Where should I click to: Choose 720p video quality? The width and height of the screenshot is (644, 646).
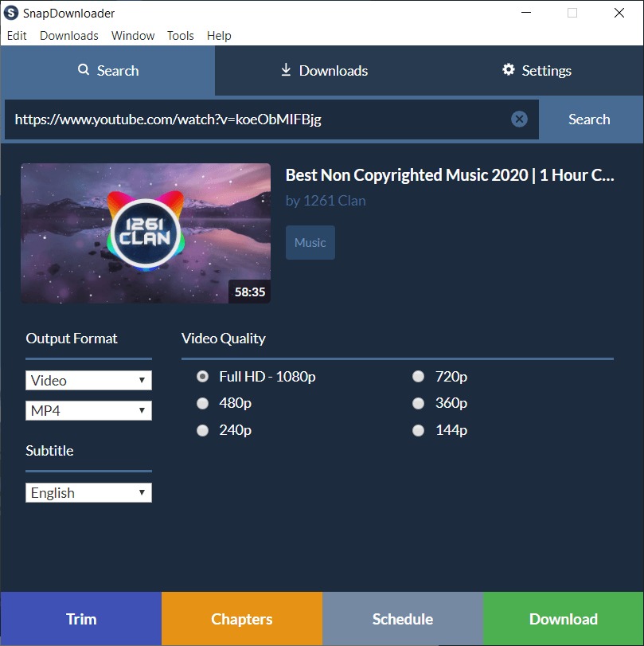tap(418, 377)
